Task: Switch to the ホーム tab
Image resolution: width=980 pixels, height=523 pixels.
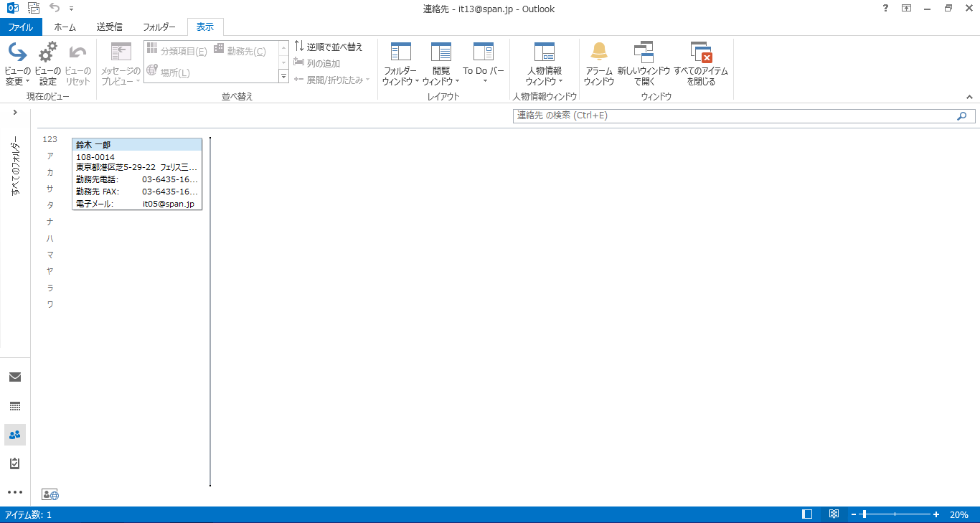Action: pos(65,27)
